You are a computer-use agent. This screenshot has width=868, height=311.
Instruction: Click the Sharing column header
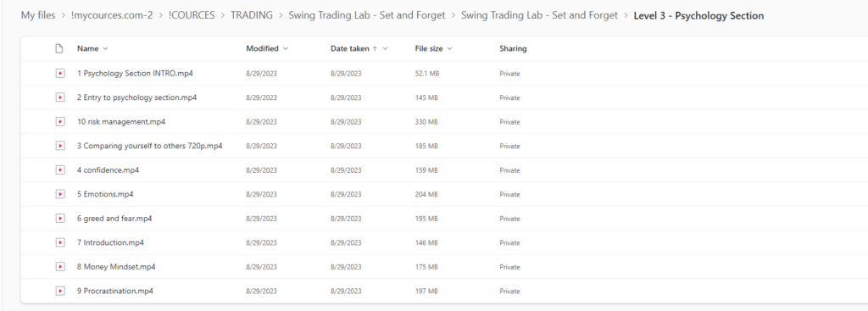pos(513,48)
